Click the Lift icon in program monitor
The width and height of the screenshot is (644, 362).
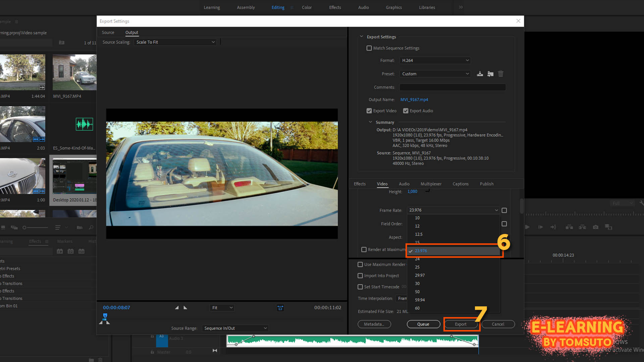pyautogui.click(x=569, y=227)
